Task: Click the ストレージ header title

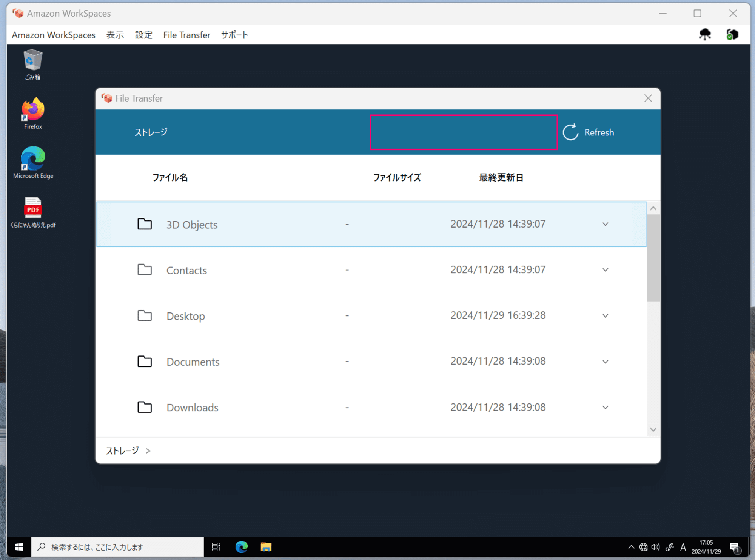Action: click(151, 132)
